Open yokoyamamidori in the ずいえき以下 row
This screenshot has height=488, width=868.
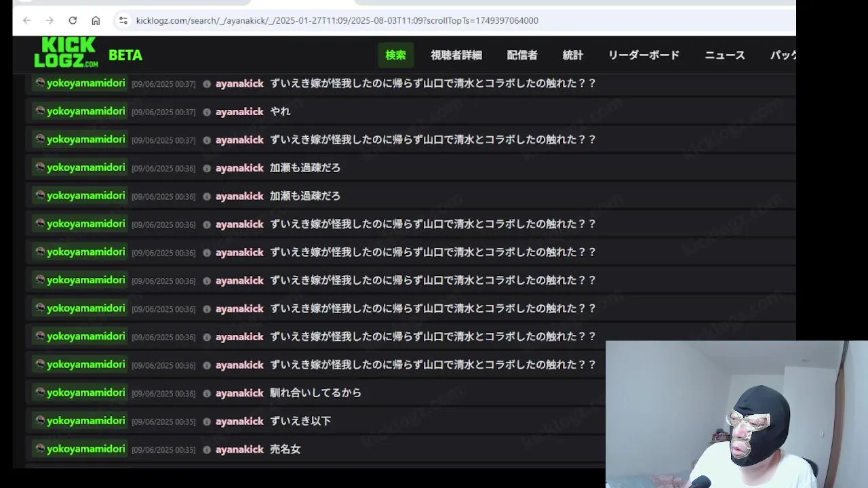click(86, 421)
